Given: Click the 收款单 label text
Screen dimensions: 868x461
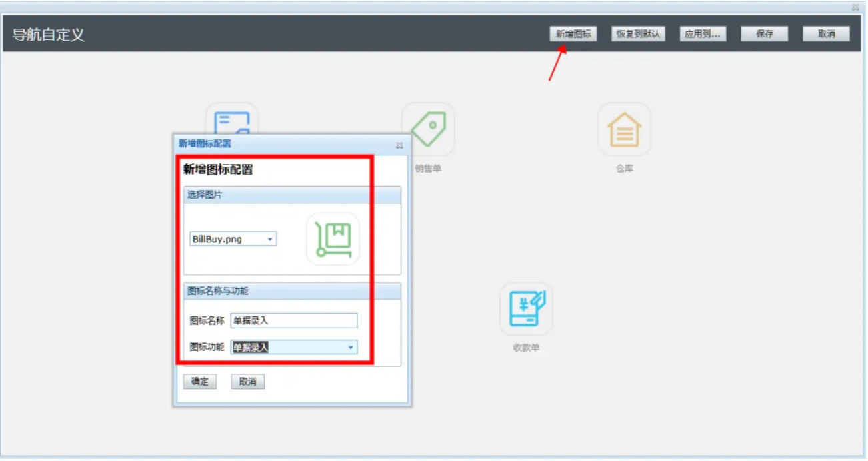Looking at the screenshot, I should [526, 348].
